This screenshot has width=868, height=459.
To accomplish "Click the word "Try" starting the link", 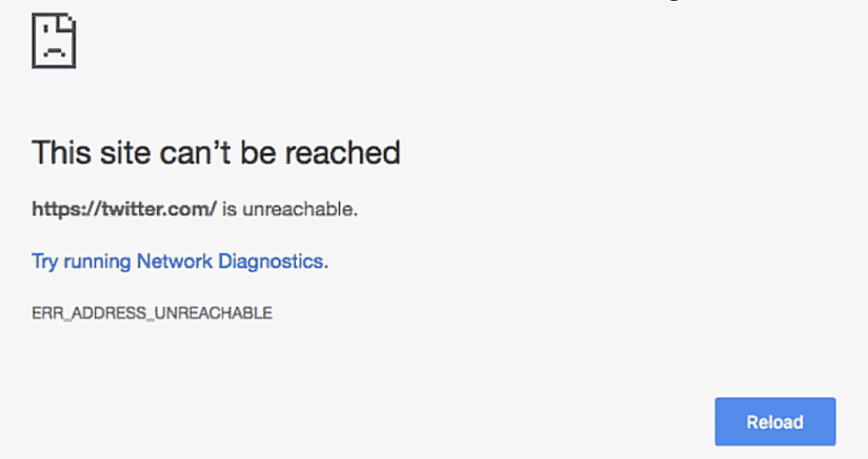I will tap(44, 261).
